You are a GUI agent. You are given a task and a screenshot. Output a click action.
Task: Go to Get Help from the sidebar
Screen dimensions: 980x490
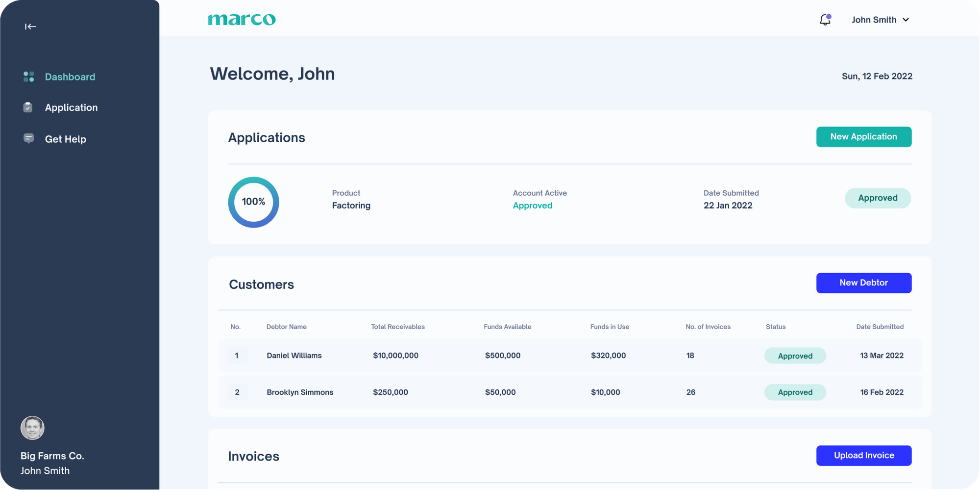point(65,139)
